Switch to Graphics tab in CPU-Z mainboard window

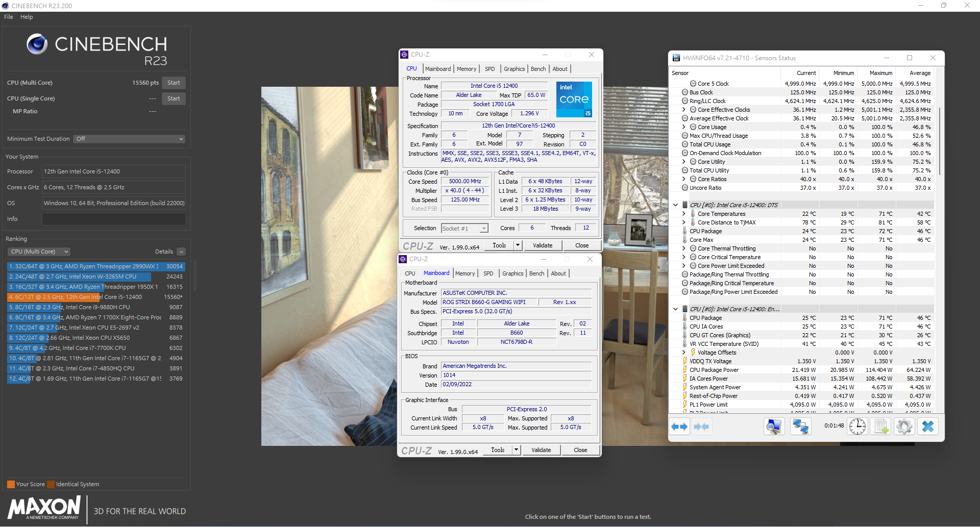coord(513,273)
